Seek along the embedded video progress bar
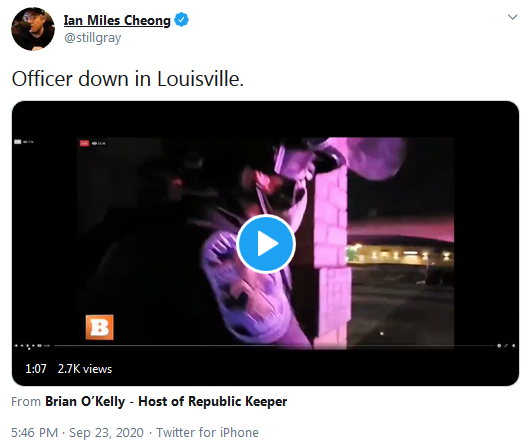The width and height of the screenshot is (530, 446). coord(274,346)
